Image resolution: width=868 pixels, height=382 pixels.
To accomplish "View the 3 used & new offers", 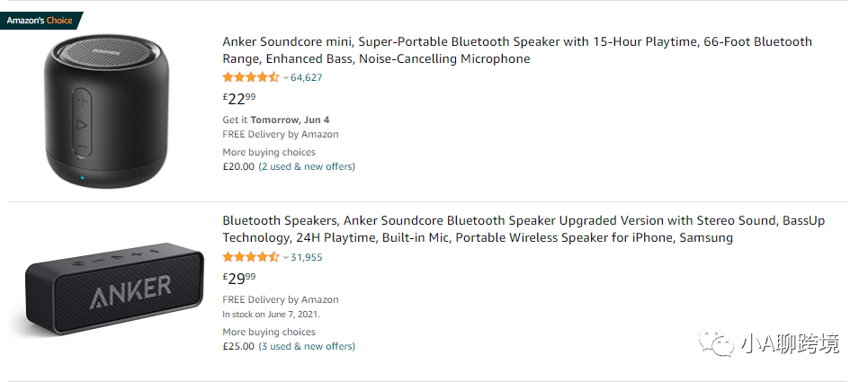I will click(x=307, y=346).
